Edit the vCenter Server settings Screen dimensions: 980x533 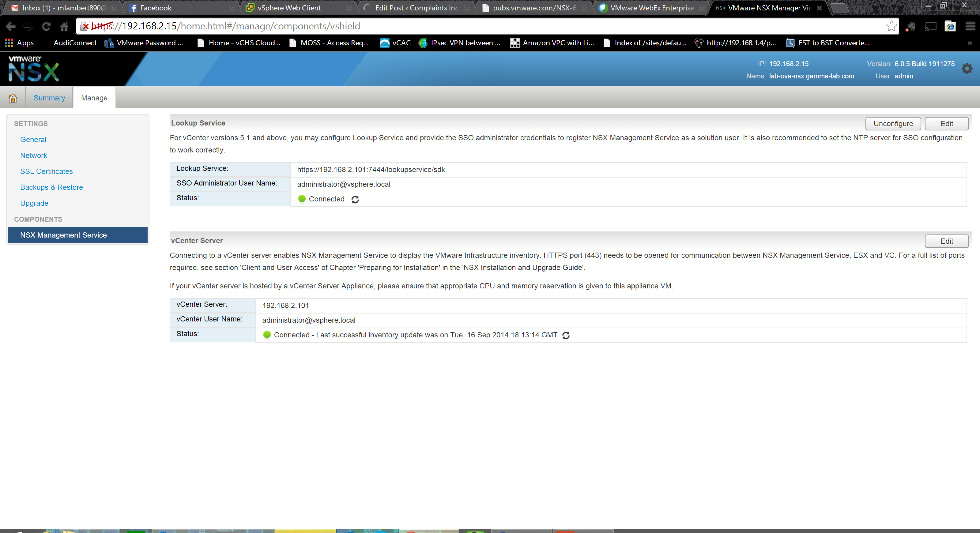click(x=946, y=241)
